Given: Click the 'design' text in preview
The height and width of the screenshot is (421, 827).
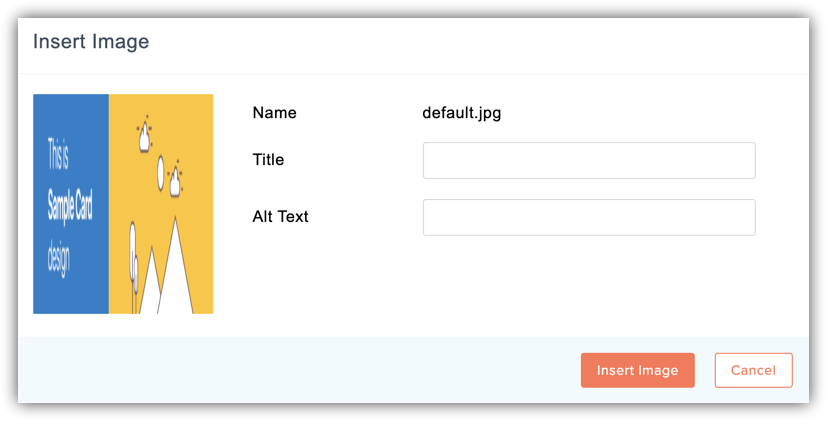Looking at the screenshot, I should pyautogui.click(x=58, y=259).
